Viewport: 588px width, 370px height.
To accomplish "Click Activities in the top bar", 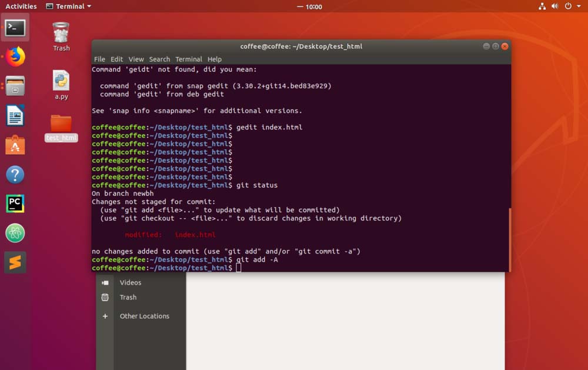I will 21,6.
